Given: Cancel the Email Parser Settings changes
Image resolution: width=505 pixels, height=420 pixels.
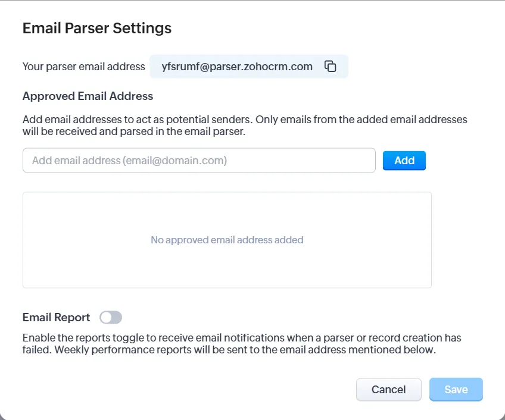Looking at the screenshot, I should coord(388,389).
